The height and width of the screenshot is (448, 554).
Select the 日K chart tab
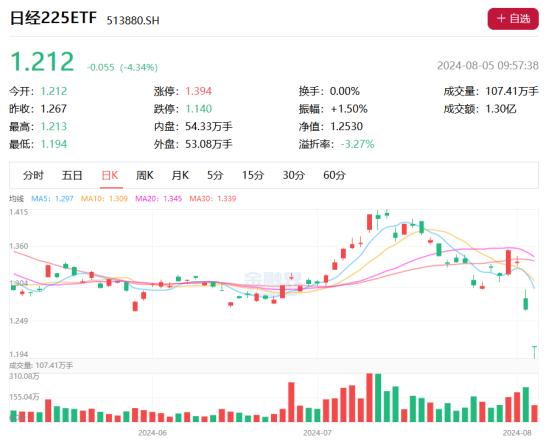(x=110, y=175)
